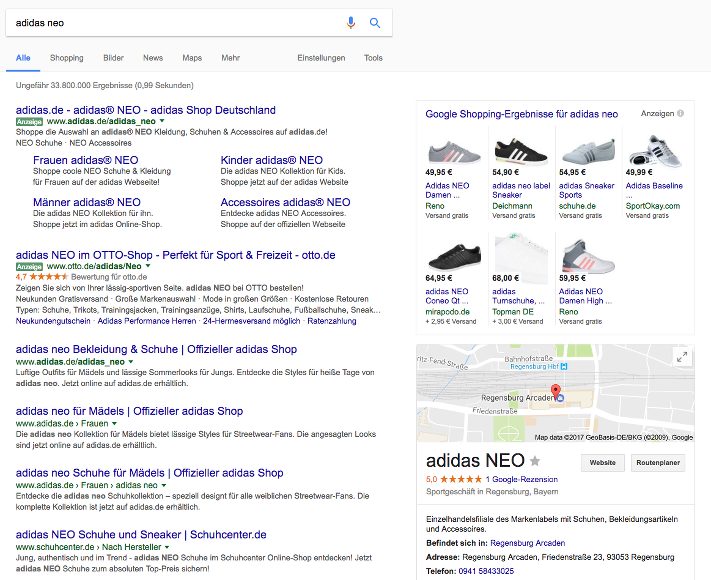Screen dimensions: 711x580
Task: Click the black mirapodo.de 64,95 € shoe image
Action: (x=454, y=257)
